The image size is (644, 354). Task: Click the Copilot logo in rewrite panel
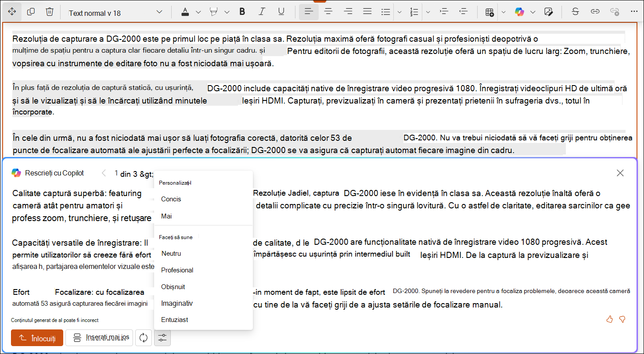[x=16, y=173]
